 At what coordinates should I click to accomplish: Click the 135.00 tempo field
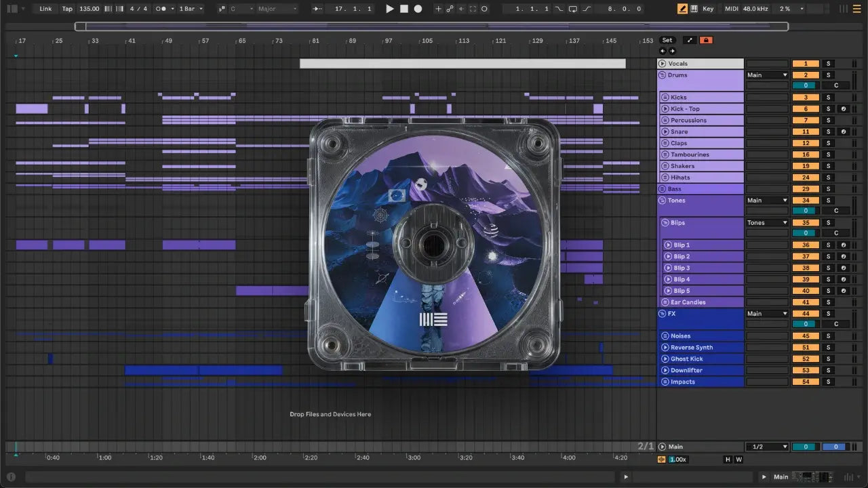(89, 9)
